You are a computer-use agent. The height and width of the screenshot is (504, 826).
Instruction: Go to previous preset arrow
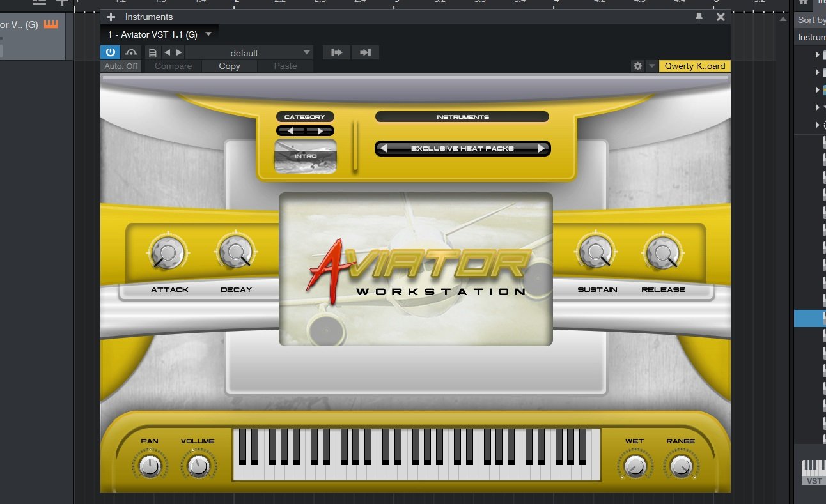pos(168,53)
